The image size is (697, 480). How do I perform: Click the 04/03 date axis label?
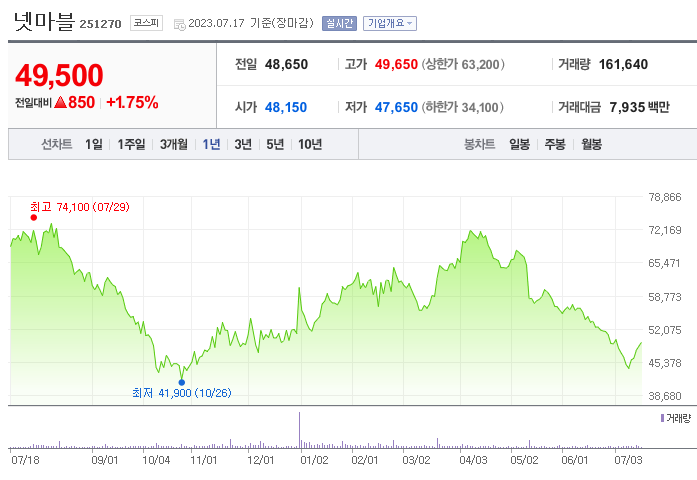pos(473,460)
